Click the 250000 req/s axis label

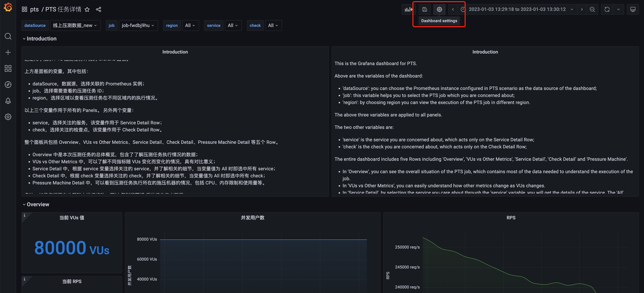pyautogui.click(x=407, y=247)
